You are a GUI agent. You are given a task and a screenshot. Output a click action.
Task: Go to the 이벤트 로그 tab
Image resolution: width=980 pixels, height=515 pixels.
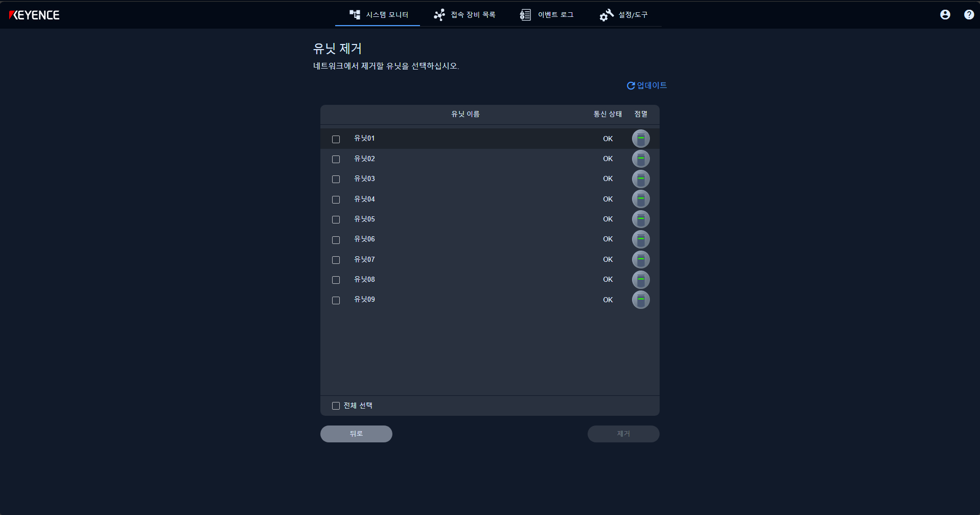click(x=547, y=15)
